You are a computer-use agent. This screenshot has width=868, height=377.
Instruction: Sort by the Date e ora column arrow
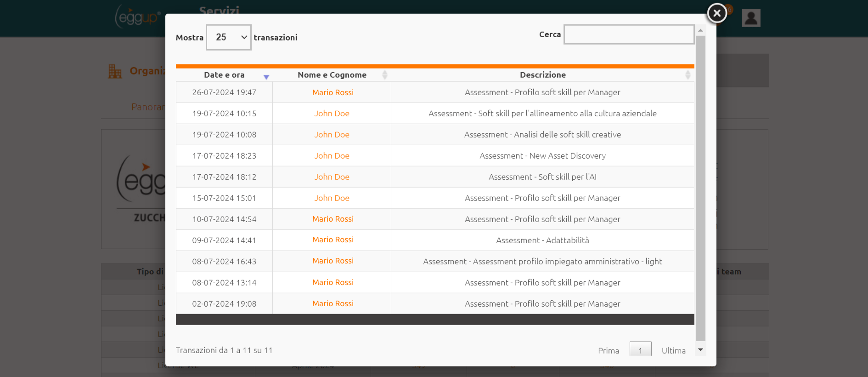pos(266,77)
